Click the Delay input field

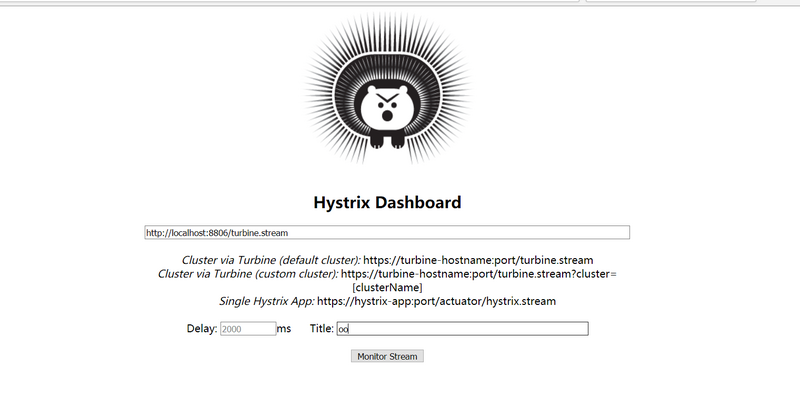pyautogui.click(x=248, y=329)
